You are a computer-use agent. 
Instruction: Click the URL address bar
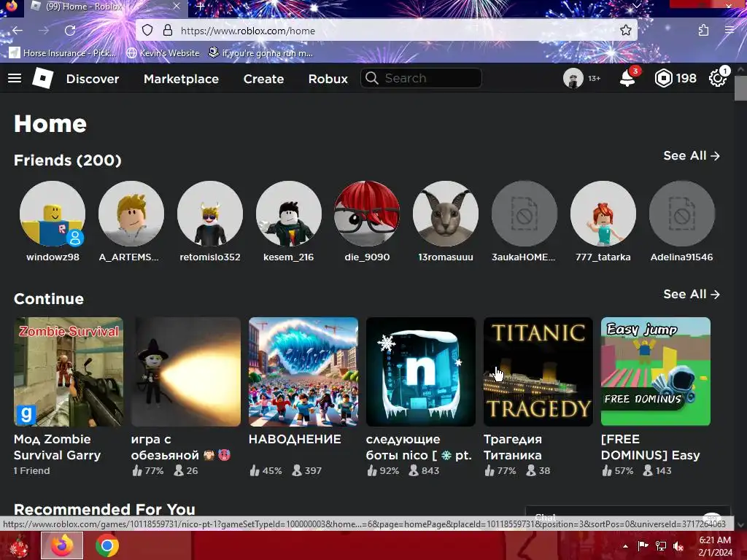(386, 31)
